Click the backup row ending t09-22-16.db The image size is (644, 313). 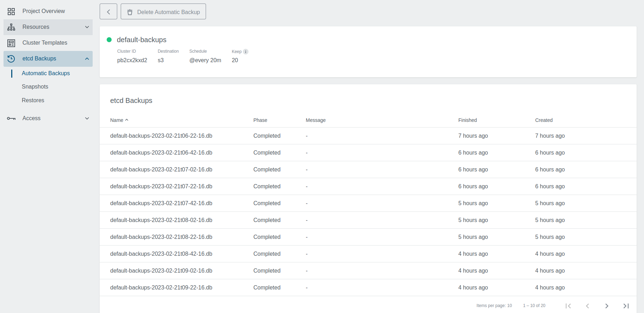point(161,288)
